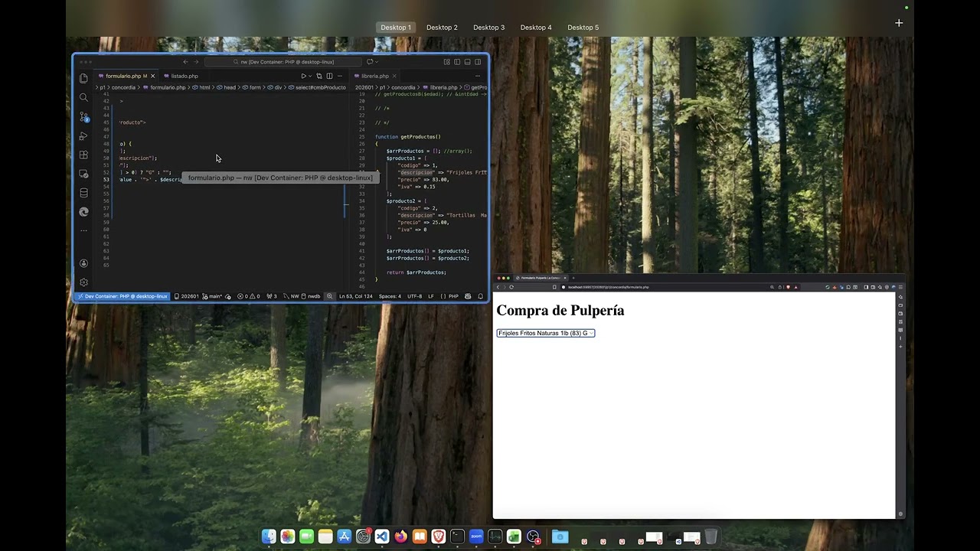Click the 202601 folder status bar item
980x551 pixels.
[187, 296]
